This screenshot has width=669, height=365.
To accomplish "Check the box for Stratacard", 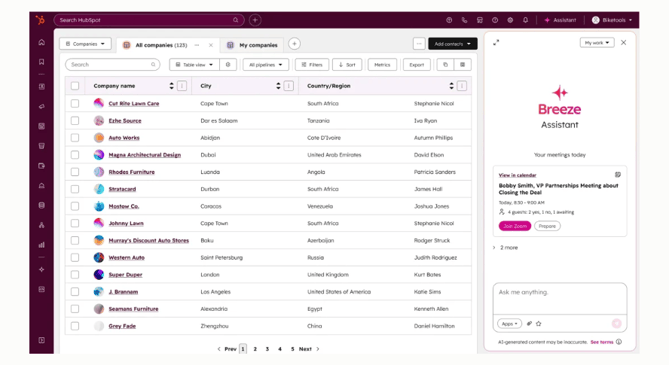I will (x=75, y=189).
